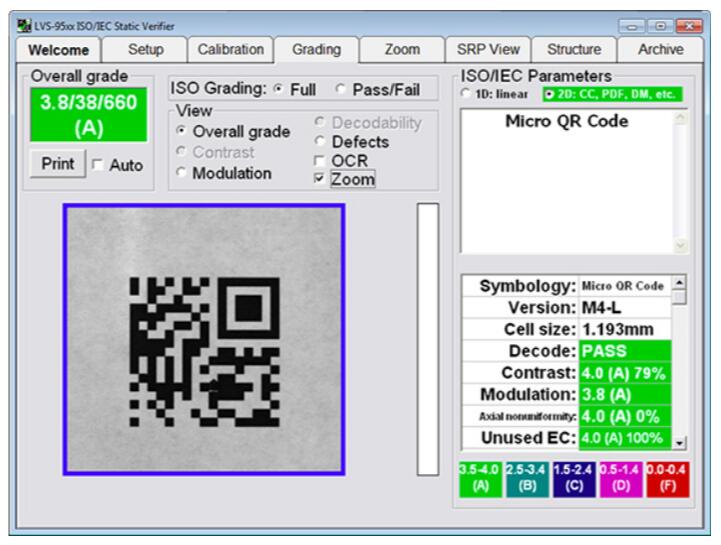Uncheck the Zoom view checkbox
721x545 pixels.
pyautogui.click(x=320, y=179)
